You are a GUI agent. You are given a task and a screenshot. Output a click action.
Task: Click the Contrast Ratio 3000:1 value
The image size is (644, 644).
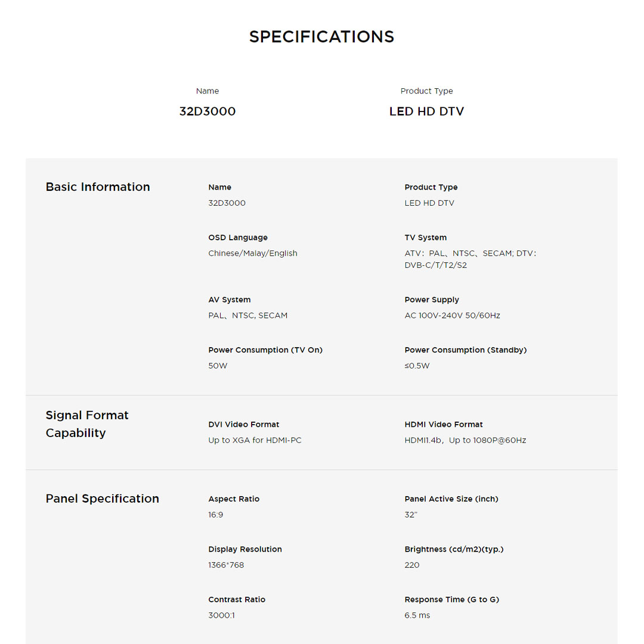[221, 615]
